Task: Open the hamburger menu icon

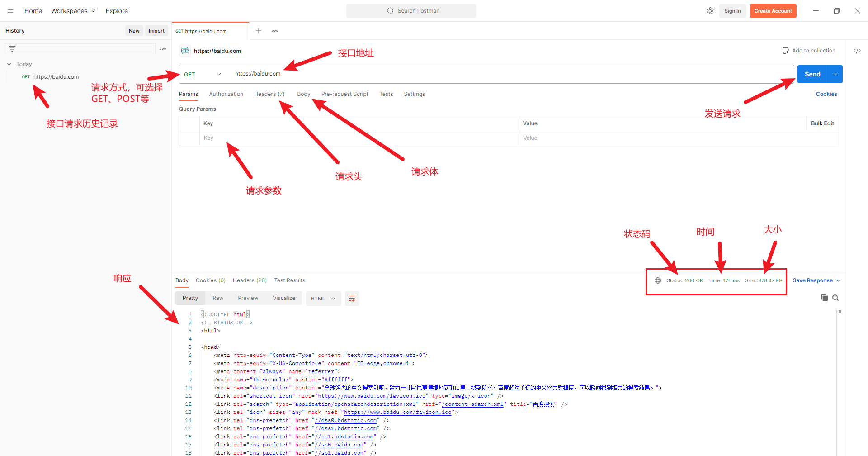Action: pyautogui.click(x=10, y=11)
